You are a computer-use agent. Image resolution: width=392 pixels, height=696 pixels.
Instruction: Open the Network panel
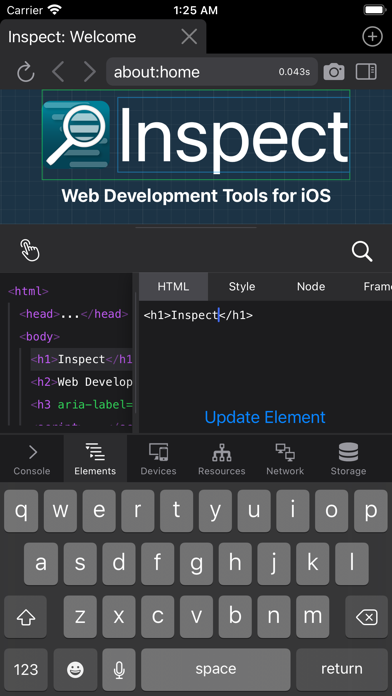[x=285, y=459]
